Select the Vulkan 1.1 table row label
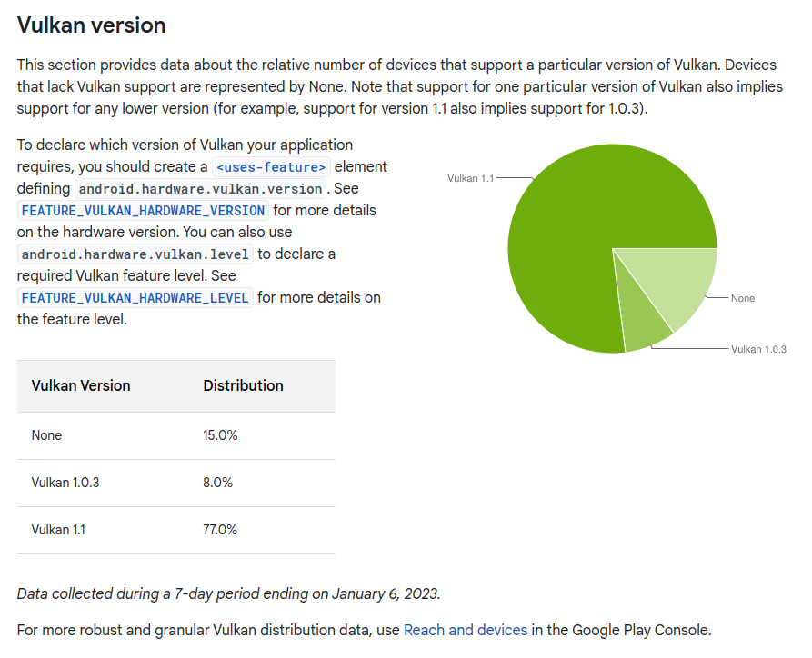Image resolution: width=812 pixels, height=658 pixels. [x=58, y=530]
